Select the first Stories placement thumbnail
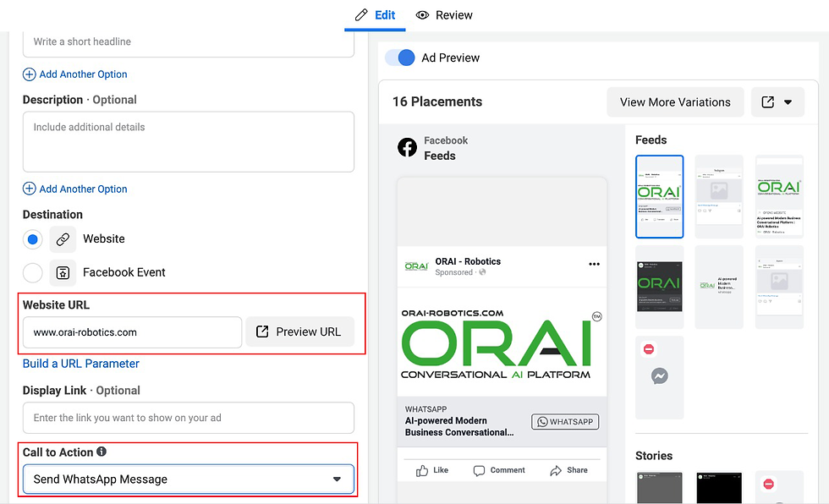This screenshot has height=504, width=829. 659,487
